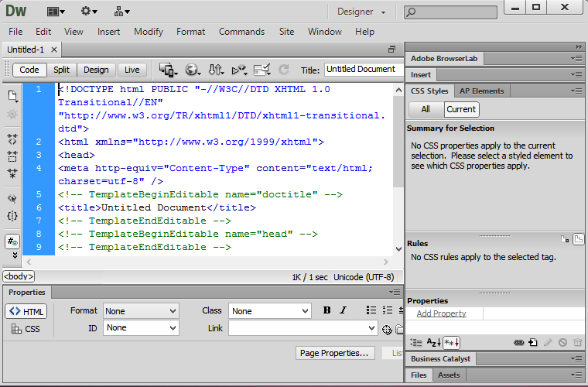Click the Disable CSS Property icon
588x387 pixels.
point(562,342)
